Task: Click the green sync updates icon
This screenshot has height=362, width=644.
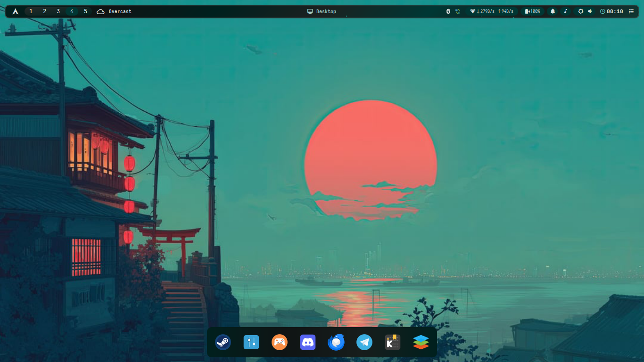Action: pos(458,11)
